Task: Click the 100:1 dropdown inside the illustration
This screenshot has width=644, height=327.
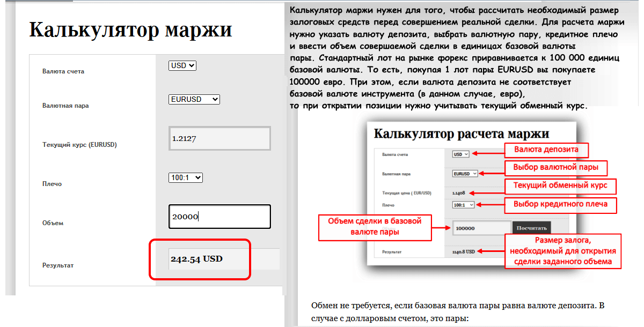Action: click(463, 205)
